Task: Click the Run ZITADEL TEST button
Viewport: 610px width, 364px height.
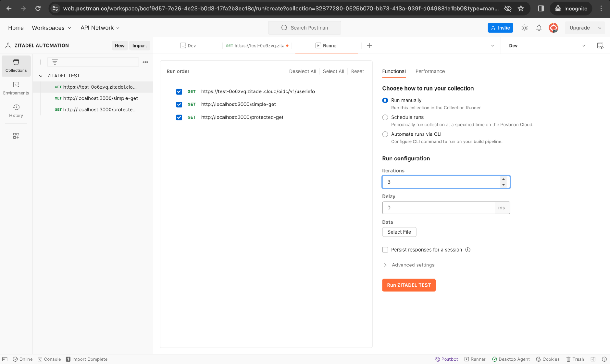Action: pyautogui.click(x=409, y=285)
